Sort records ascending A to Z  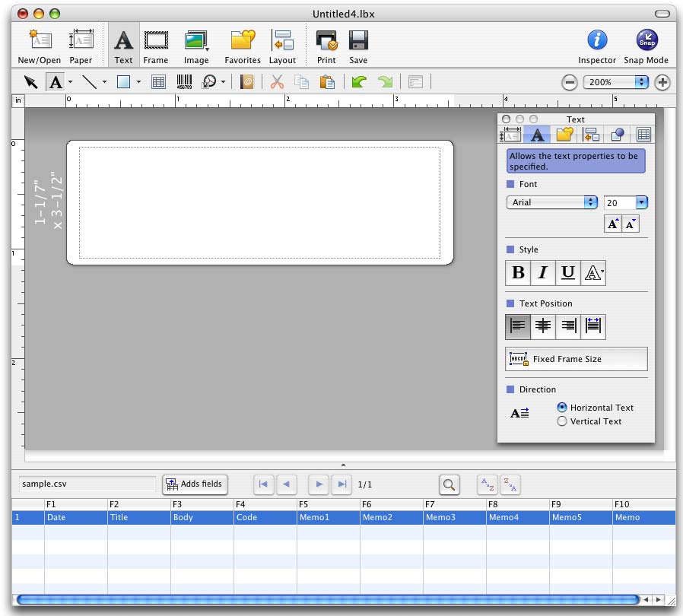(488, 484)
